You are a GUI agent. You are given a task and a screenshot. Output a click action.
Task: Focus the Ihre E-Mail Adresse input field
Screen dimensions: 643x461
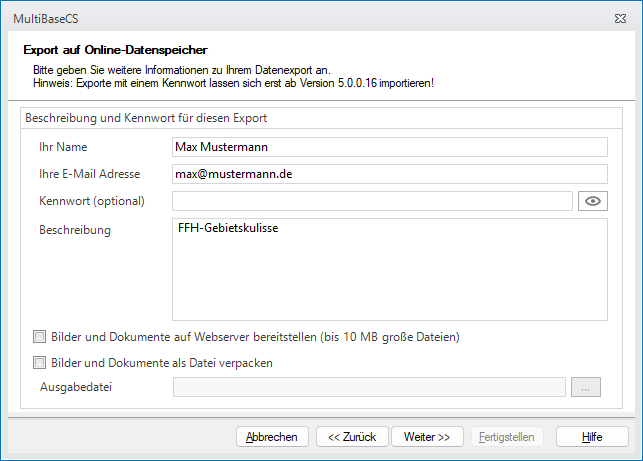point(389,174)
